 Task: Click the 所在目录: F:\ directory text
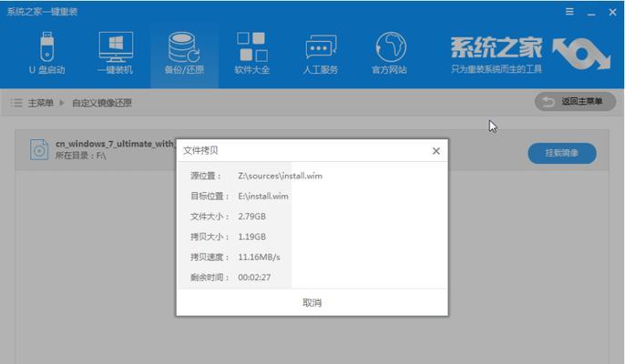[x=80, y=156]
